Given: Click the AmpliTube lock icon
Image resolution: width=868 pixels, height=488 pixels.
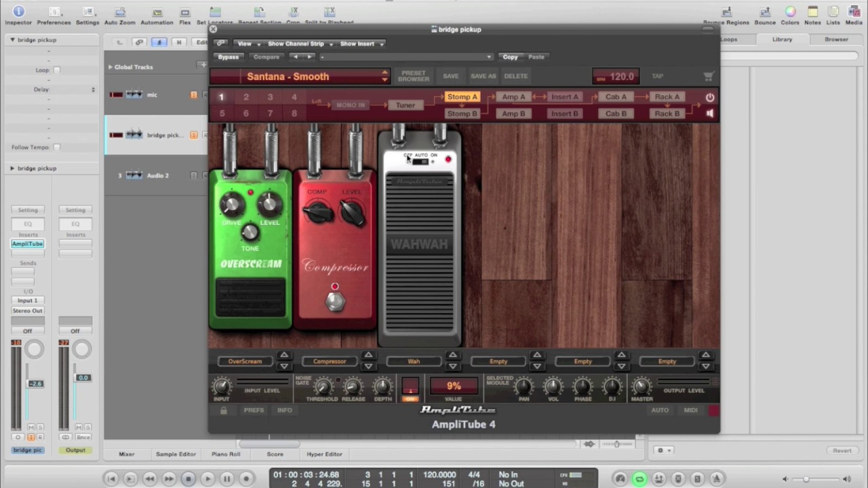Looking at the screenshot, I should (x=223, y=410).
